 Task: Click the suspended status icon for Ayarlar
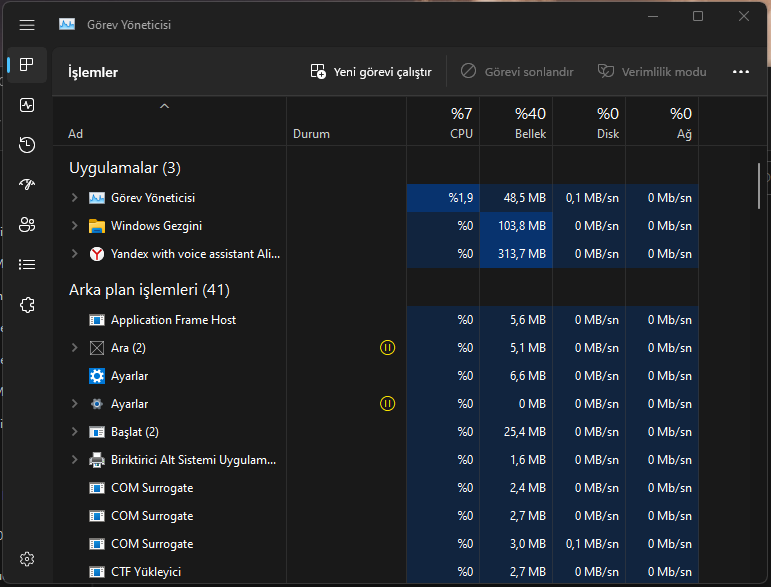(387, 404)
